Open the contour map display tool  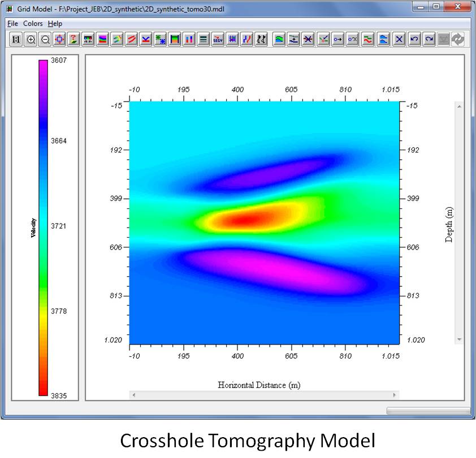[x=280, y=40]
